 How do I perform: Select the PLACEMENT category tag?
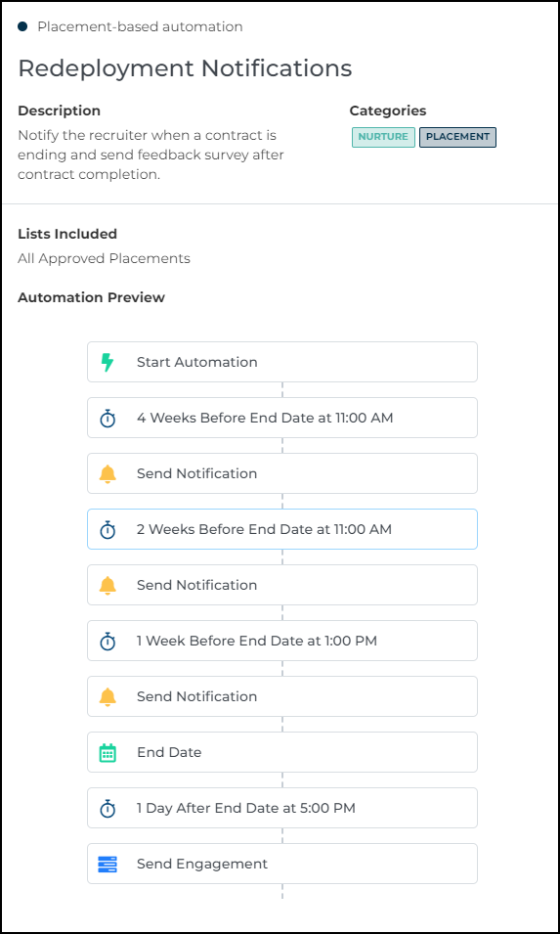tap(457, 137)
